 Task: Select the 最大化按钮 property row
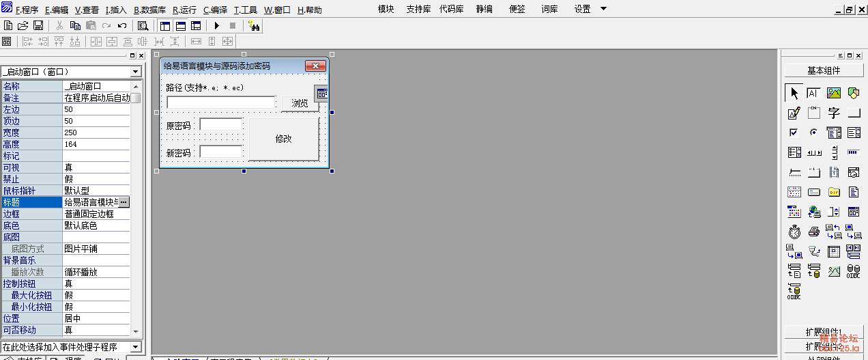click(x=66, y=295)
